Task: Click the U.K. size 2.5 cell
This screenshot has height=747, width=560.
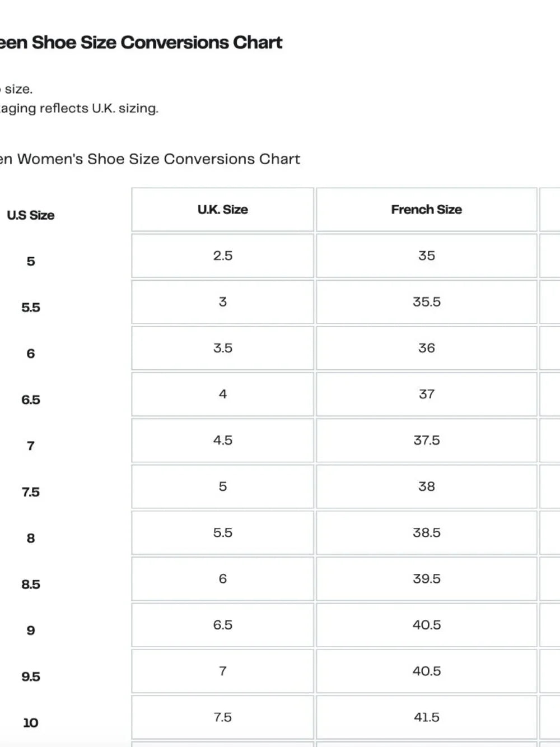Action: coord(222,256)
